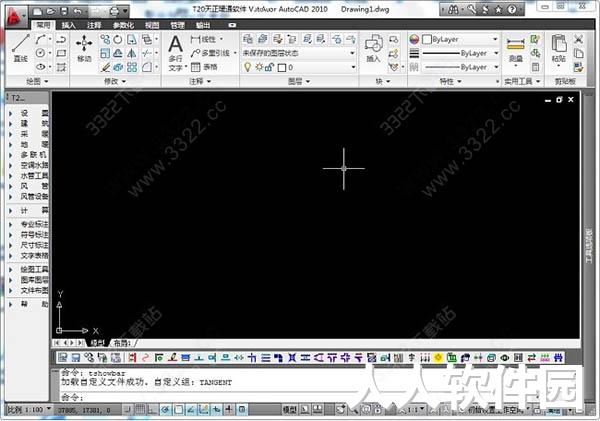Open the 比例 1:100 scale dropdown
Image resolution: width=600 pixels, height=421 pixels.
point(29,410)
